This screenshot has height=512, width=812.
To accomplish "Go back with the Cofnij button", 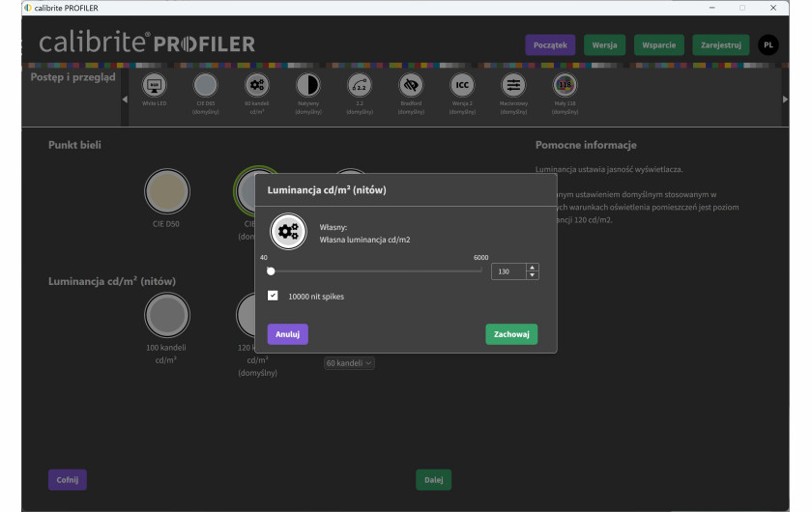I will click(68, 479).
